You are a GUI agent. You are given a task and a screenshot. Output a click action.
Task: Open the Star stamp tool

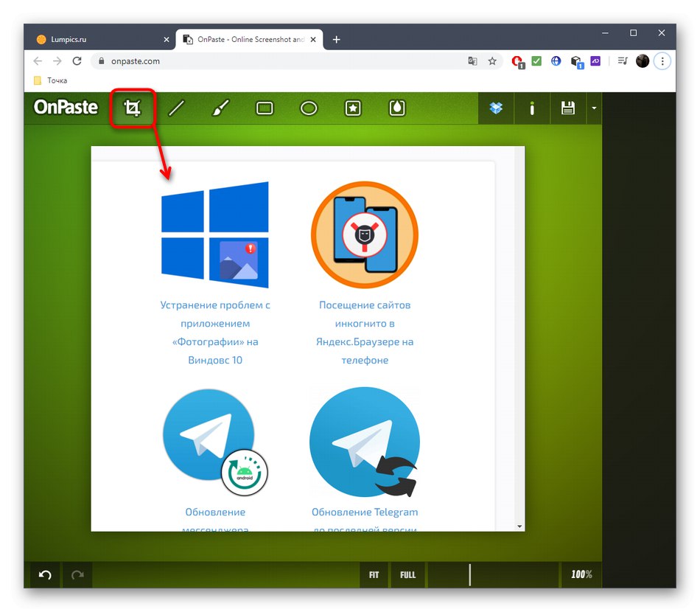(352, 108)
